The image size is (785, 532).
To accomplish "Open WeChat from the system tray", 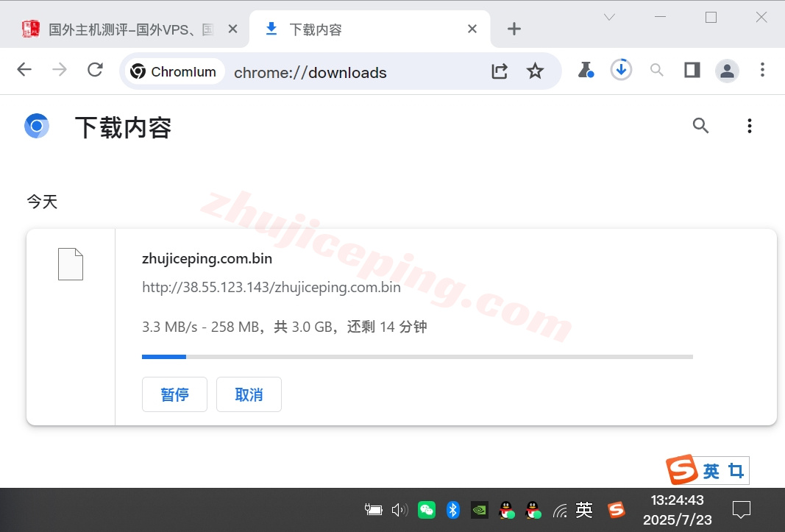I will [x=427, y=510].
